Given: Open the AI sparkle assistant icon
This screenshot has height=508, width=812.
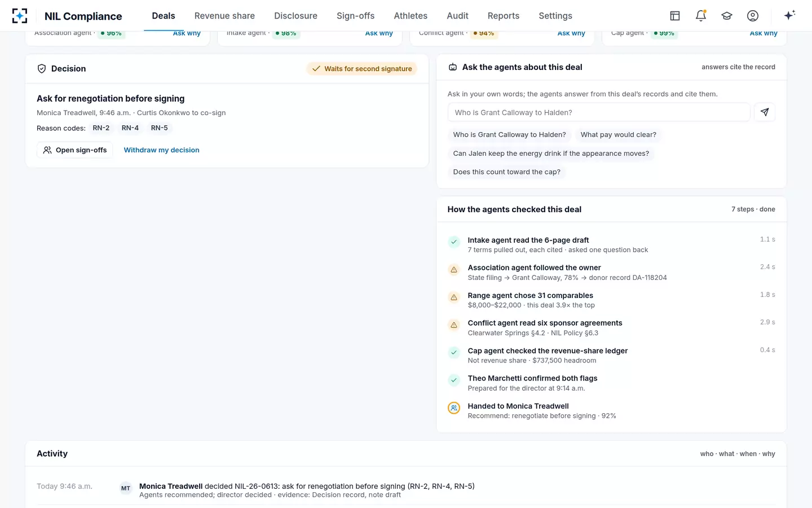Looking at the screenshot, I should point(789,15).
